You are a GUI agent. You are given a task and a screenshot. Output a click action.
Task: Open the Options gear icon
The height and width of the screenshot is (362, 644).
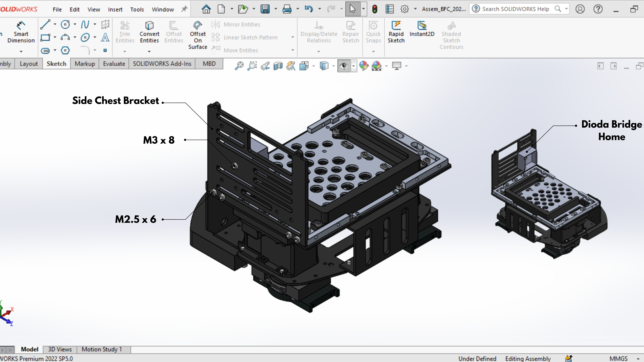pyautogui.click(x=405, y=9)
